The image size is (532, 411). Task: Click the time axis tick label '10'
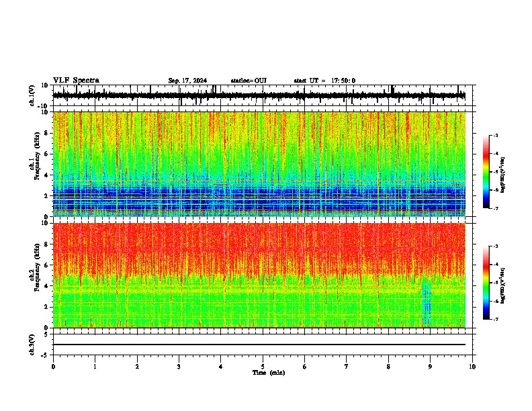[472, 367]
